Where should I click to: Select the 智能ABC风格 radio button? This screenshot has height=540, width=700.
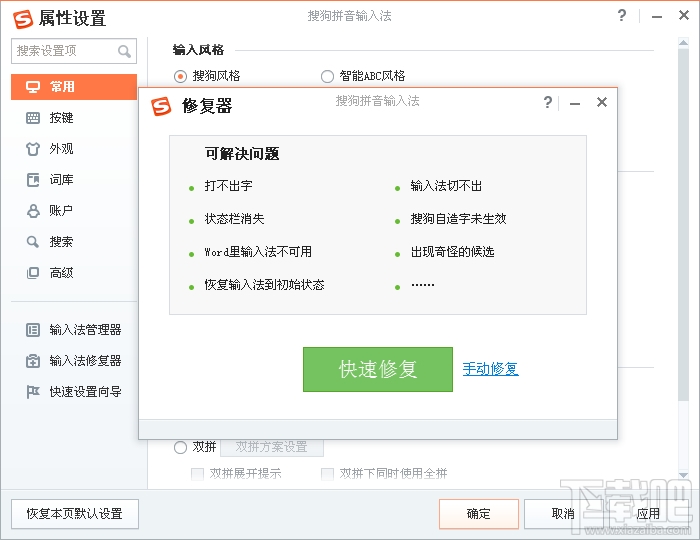327,76
